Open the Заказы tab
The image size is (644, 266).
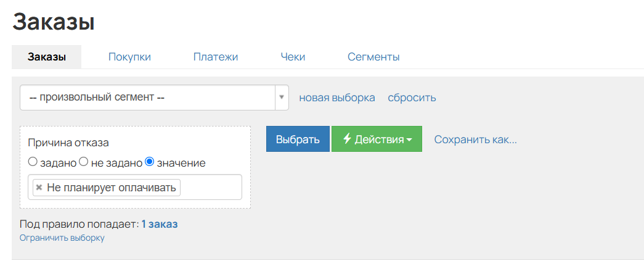click(46, 57)
